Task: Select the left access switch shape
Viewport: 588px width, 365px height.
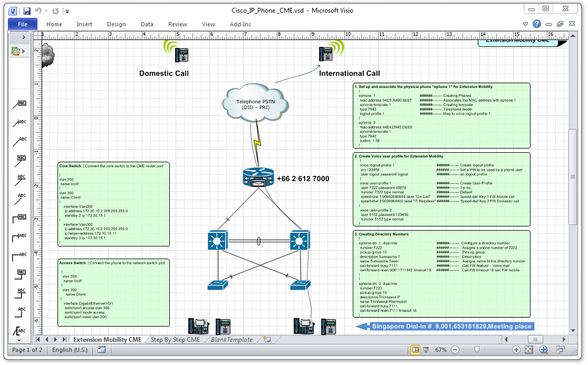Action: click(x=217, y=285)
